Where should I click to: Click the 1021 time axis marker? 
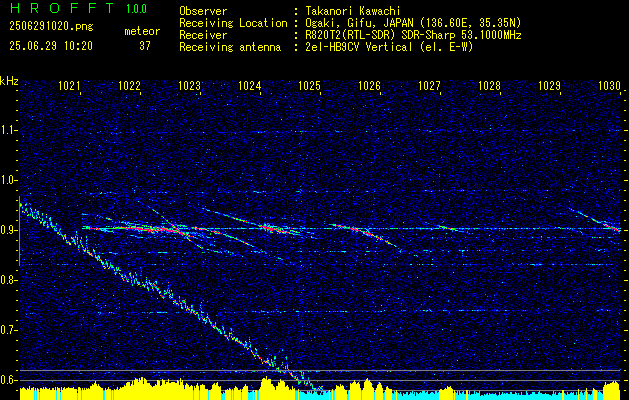(x=69, y=86)
